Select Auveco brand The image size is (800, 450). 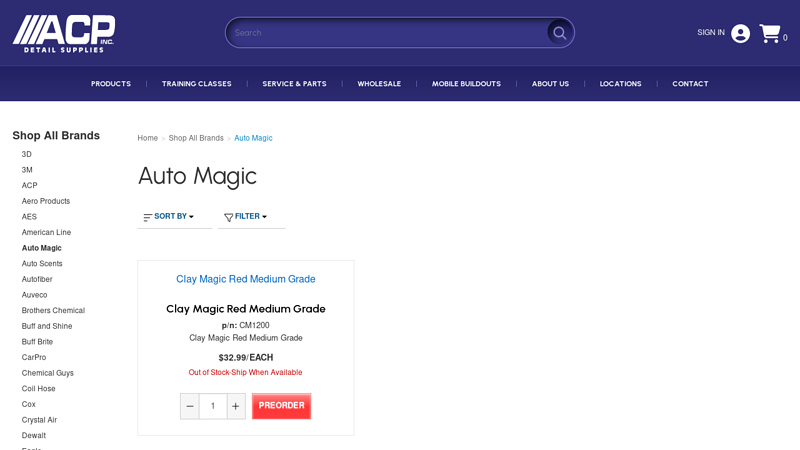point(34,295)
